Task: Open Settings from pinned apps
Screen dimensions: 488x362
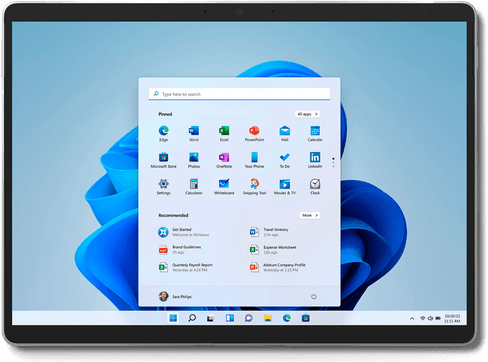Action: point(163,187)
